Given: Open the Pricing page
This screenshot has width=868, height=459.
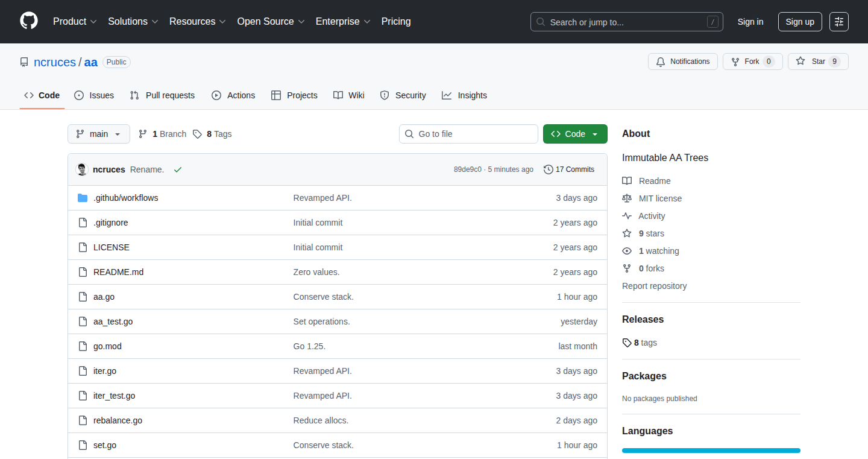Looking at the screenshot, I should point(396,22).
